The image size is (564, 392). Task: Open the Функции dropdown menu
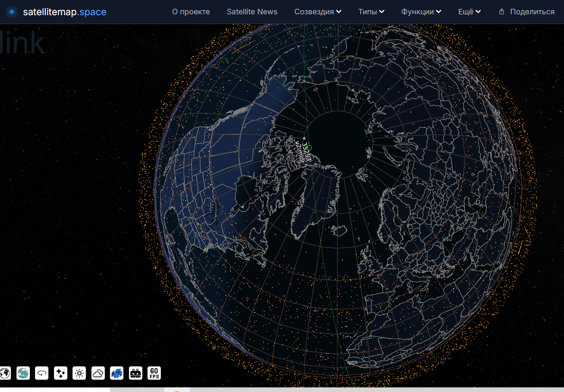coord(421,12)
